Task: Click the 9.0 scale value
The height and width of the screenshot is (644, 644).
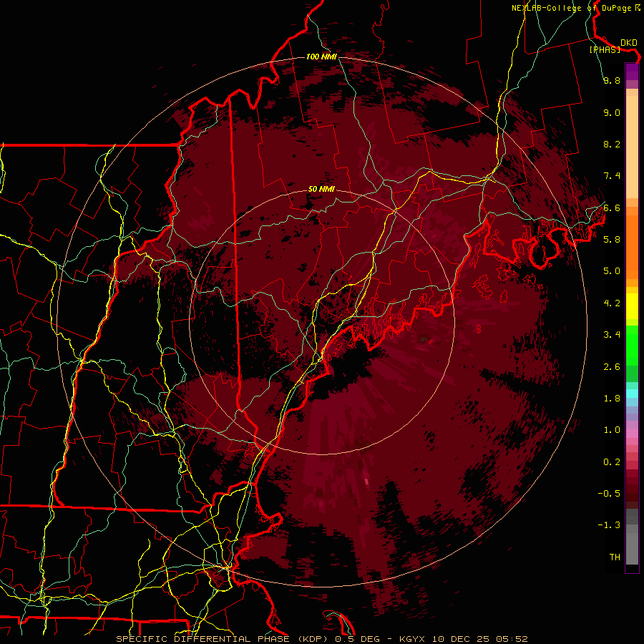Action: (x=612, y=112)
